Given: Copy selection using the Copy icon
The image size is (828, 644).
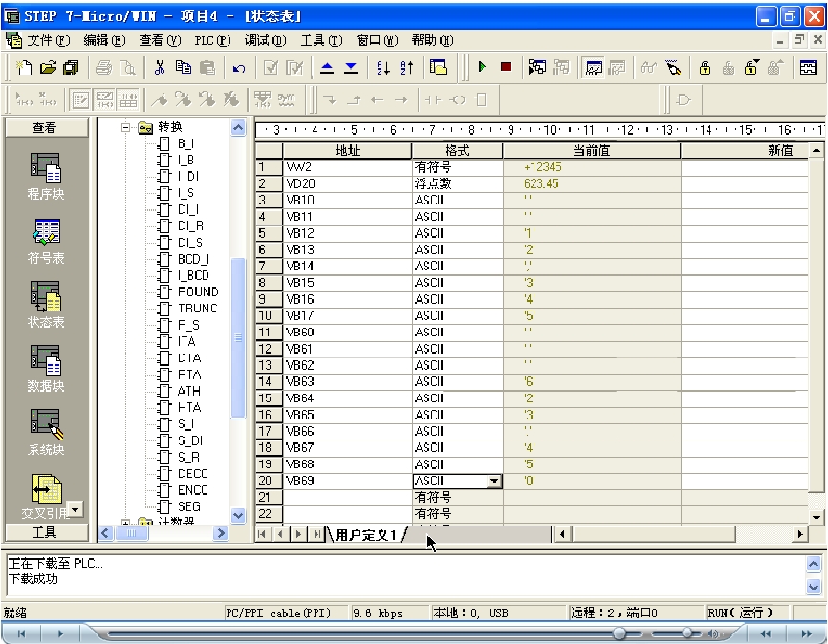Looking at the screenshot, I should pyautogui.click(x=184, y=68).
